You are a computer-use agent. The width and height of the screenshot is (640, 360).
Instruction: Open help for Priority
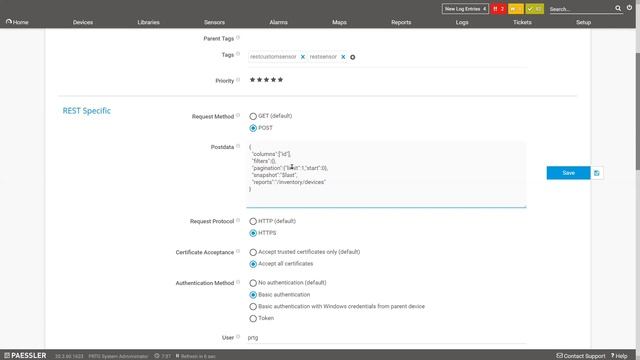coord(238,80)
